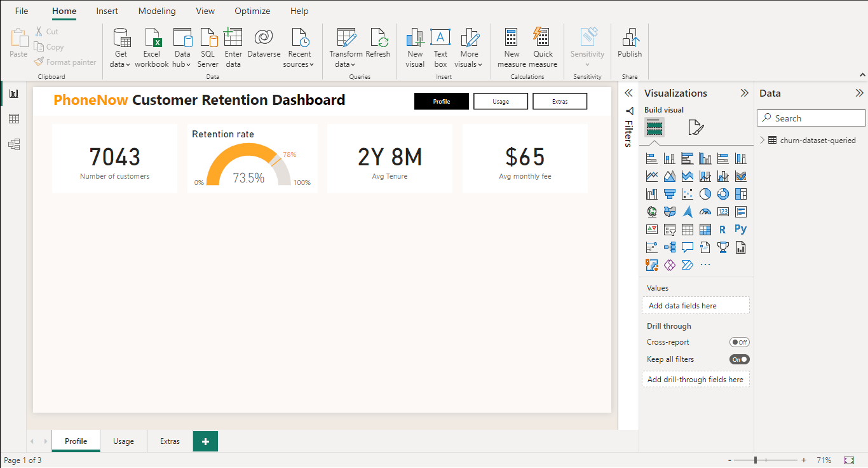868x468 pixels.
Task: Add a Filled map visual
Action: pyautogui.click(x=670, y=212)
